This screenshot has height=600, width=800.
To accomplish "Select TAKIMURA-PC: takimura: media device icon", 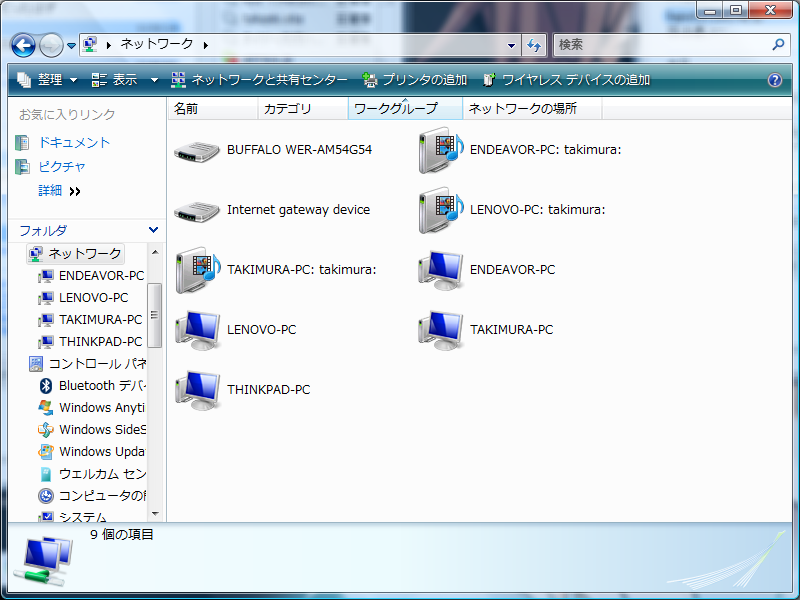I will (198, 270).
